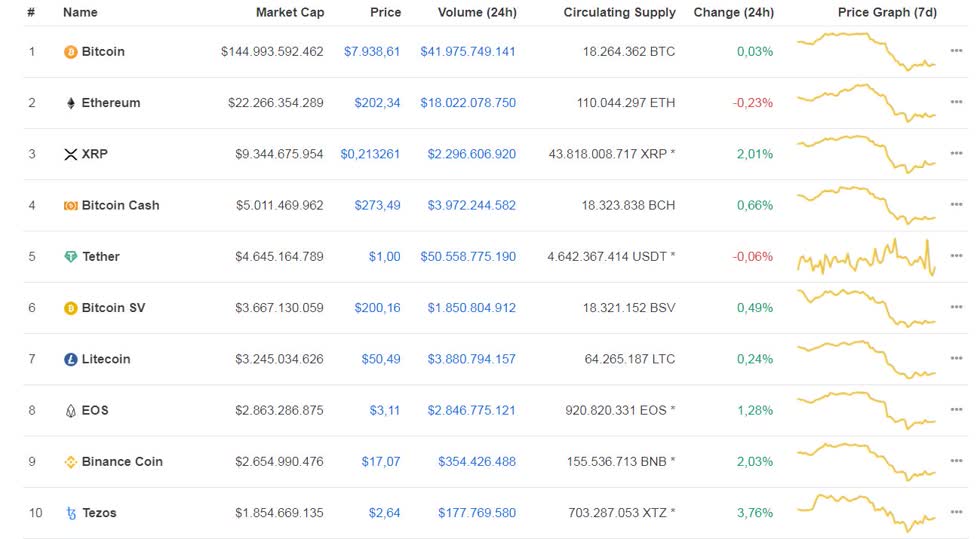This screenshot has width=980, height=539.
Task: Click the Ethereum diamond logo icon
Action: tap(71, 103)
